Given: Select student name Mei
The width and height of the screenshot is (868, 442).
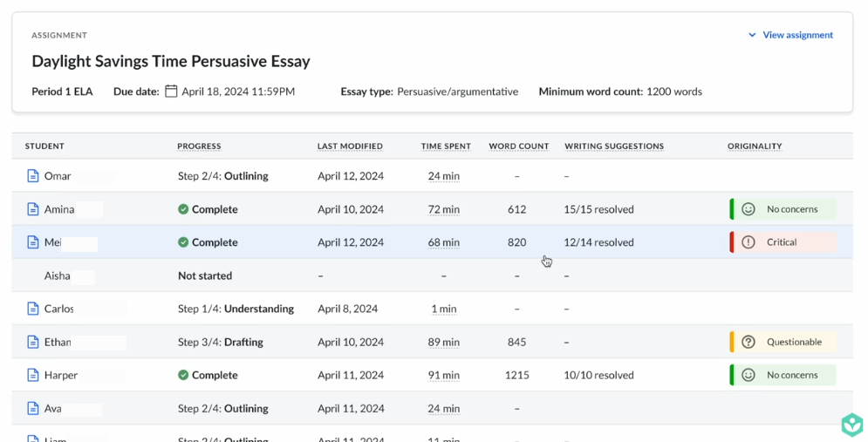Looking at the screenshot, I should tap(52, 242).
